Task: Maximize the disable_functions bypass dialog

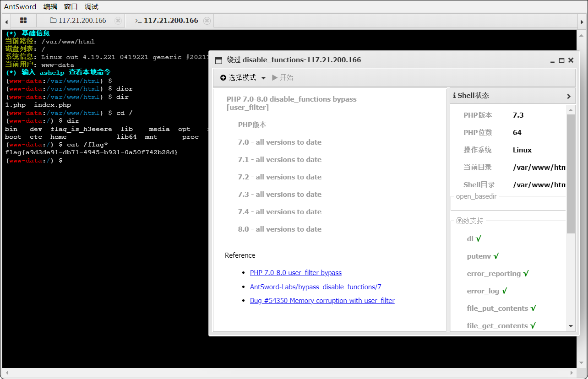Action: pos(561,60)
